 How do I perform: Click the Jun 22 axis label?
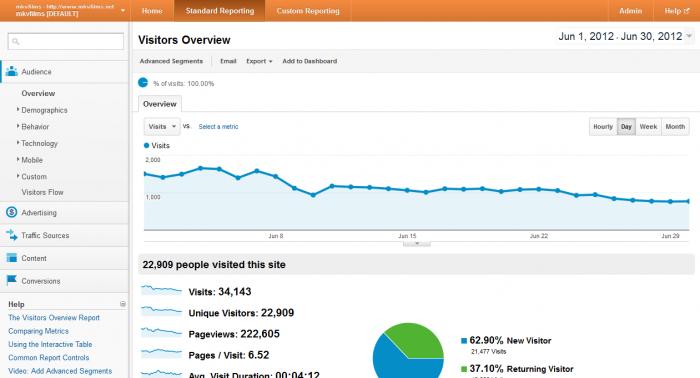coord(539,236)
